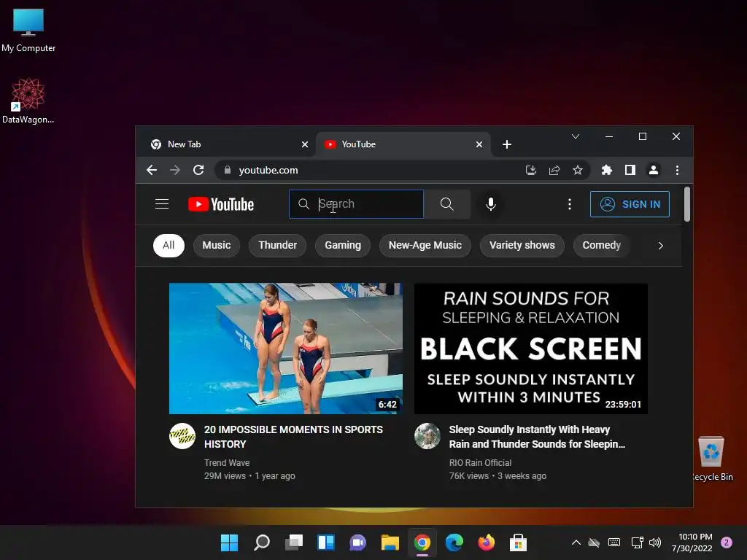Select the All filter chip
Image resolution: width=747 pixels, height=560 pixels.
(169, 245)
